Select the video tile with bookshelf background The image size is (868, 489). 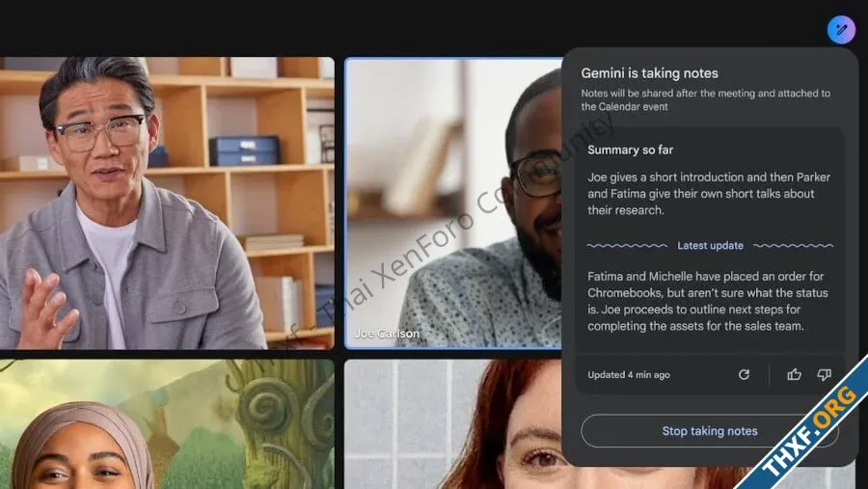[x=167, y=204]
